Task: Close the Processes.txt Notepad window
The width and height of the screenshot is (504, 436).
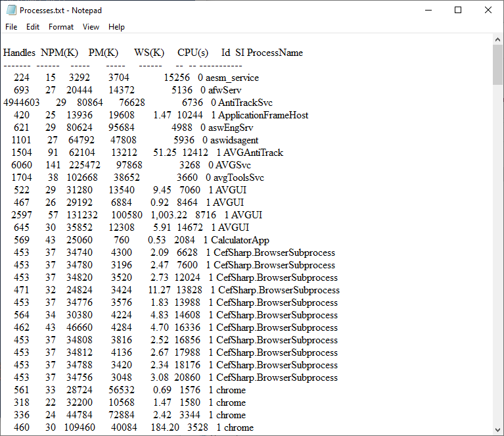Action: tap(488, 10)
